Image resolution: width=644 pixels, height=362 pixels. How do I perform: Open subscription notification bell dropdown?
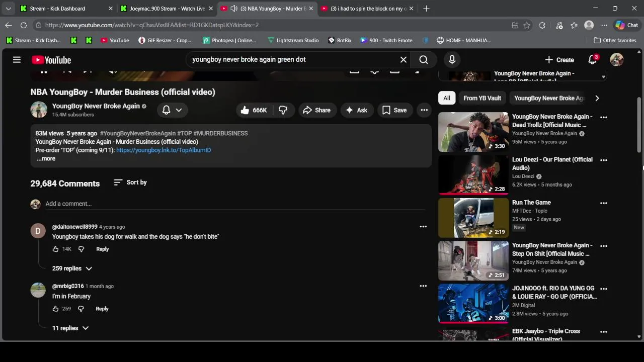(x=172, y=110)
